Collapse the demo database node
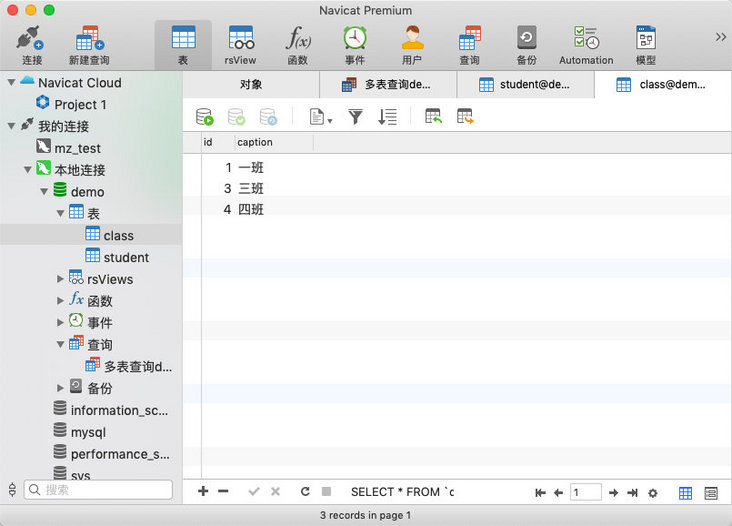The image size is (732, 526). (45, 191)
